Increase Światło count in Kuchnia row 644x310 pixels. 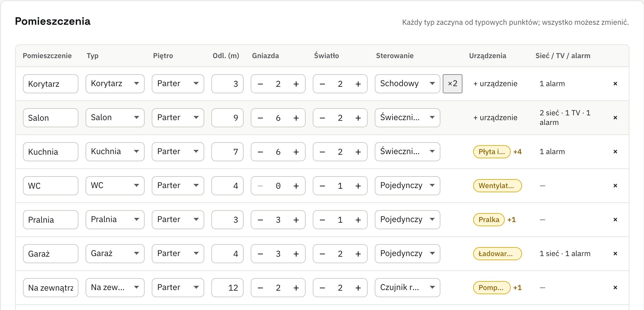pyautogui.click(x=358, y=152)
